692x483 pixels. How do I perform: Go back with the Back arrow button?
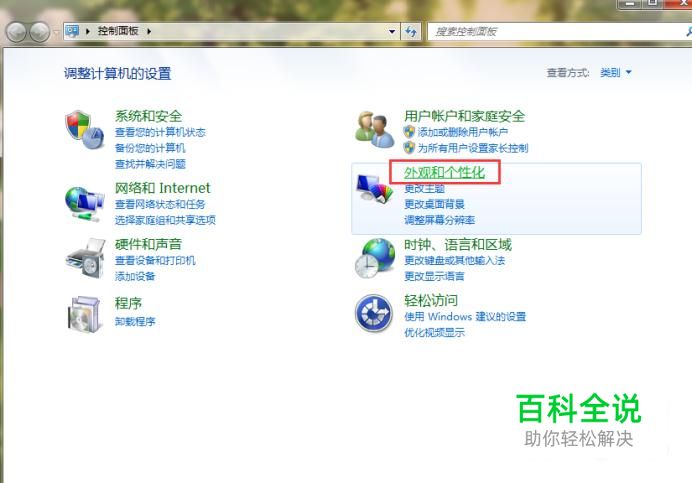[x=16, y=32]
